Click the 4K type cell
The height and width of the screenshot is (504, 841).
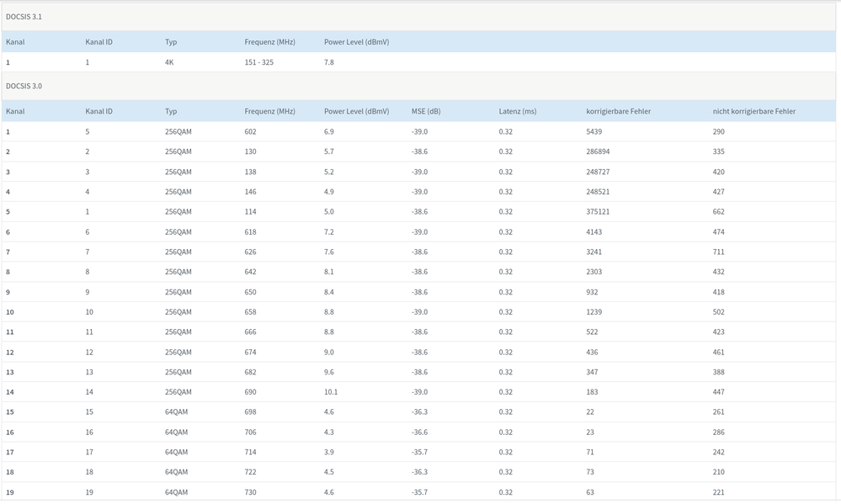(169, 62)
